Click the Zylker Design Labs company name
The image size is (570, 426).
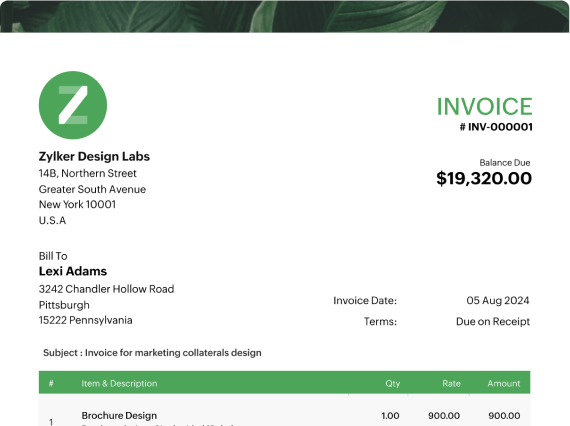(94, 156)
